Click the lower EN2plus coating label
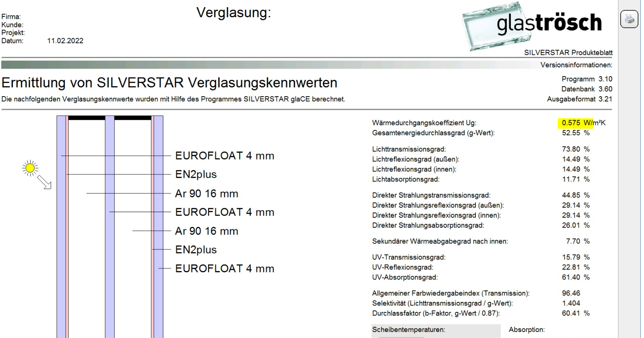 tap(196, 250)
